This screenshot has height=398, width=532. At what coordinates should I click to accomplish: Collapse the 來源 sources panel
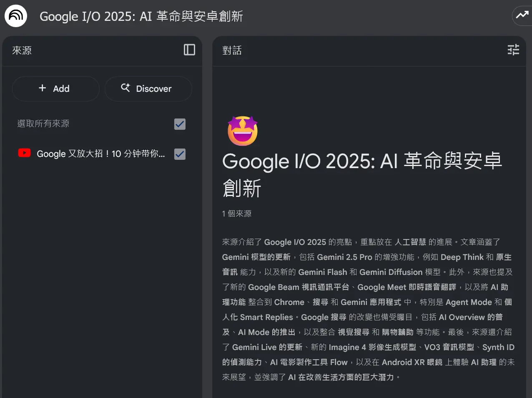(x=189, y=50)
